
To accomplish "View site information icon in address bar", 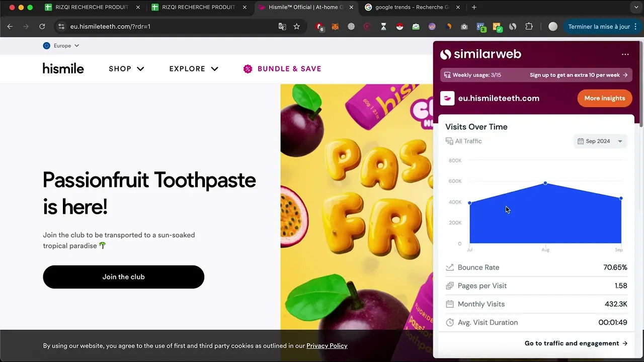I will pyautogui.click(x=61, y=27).
